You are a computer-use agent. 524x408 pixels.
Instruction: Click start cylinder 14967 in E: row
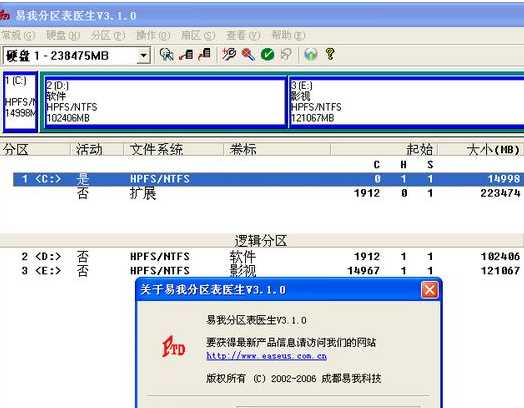coord(364,271)
